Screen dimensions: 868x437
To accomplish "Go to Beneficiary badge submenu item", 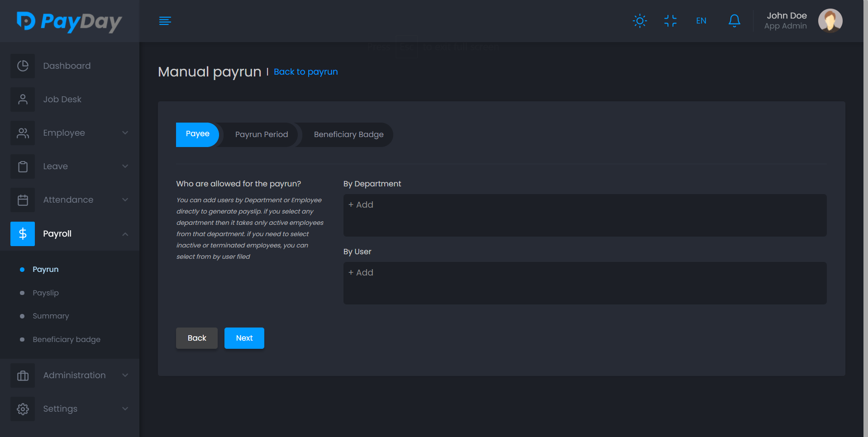I will click(x=67, y=340).
